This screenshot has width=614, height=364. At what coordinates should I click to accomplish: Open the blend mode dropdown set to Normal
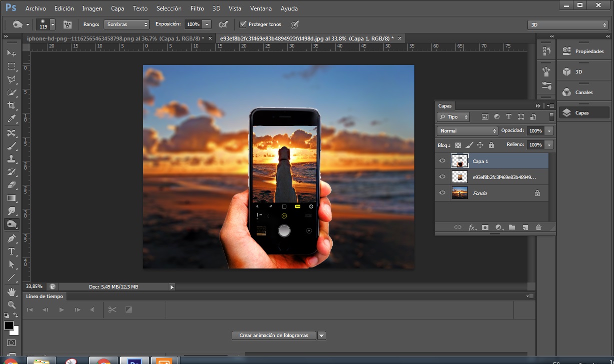(x=467, y=130)
